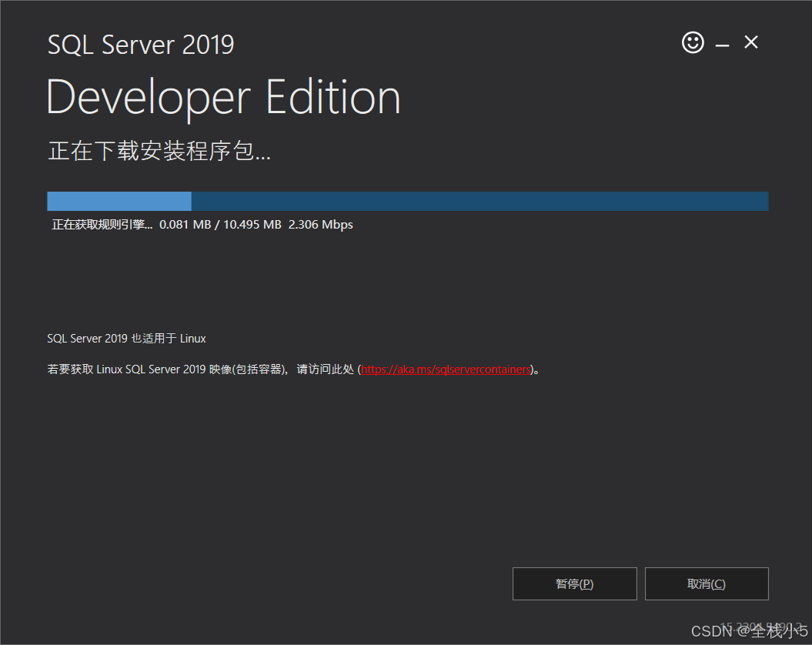The width and height of the screenshot is (812, 645).
Task: Pause the installer package download
Action: click(574, 583)
